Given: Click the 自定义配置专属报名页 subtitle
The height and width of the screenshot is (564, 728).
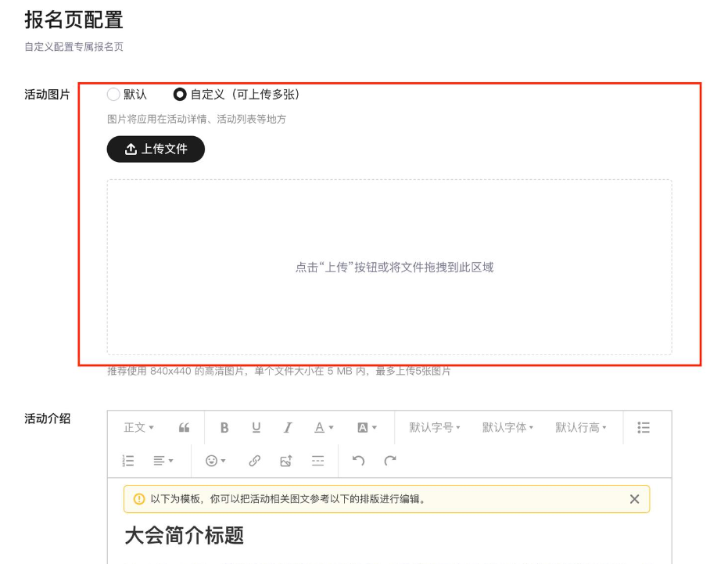Looking at the screenshot, I should [74, 46].
